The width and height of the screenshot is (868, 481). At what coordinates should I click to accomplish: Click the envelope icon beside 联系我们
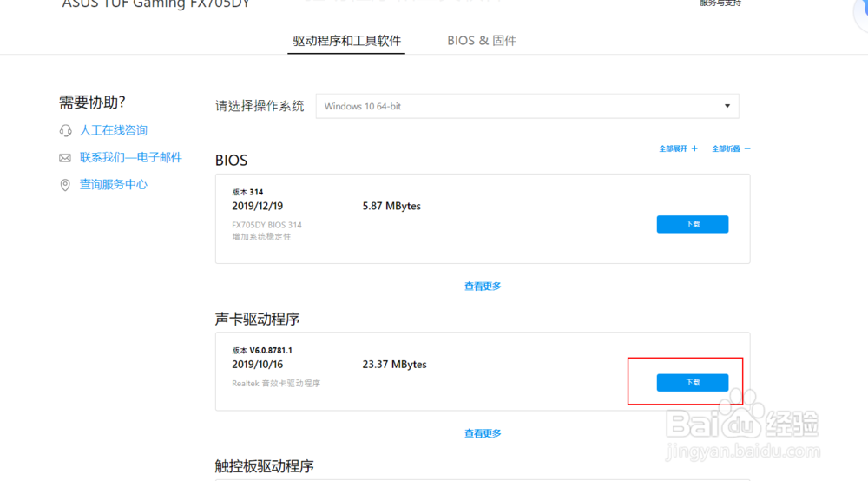pos(65,158)
